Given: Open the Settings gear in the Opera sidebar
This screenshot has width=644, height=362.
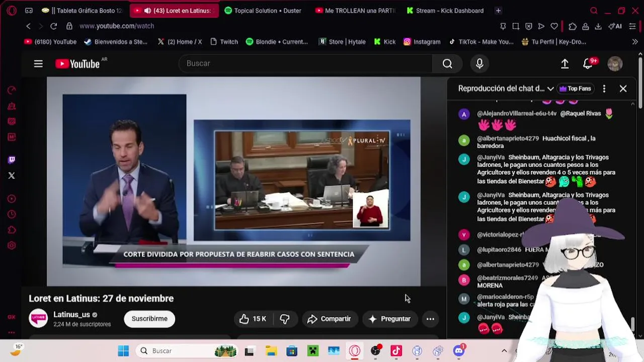Looking at the screenshot, I should click(12, 246).
